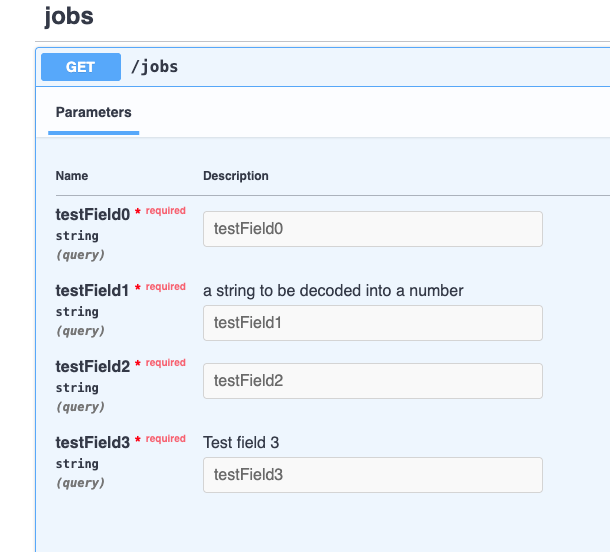The height and width of the screenshot is (552, 610).
Task: Click the Name column header
Action: [x=72, y=176]
